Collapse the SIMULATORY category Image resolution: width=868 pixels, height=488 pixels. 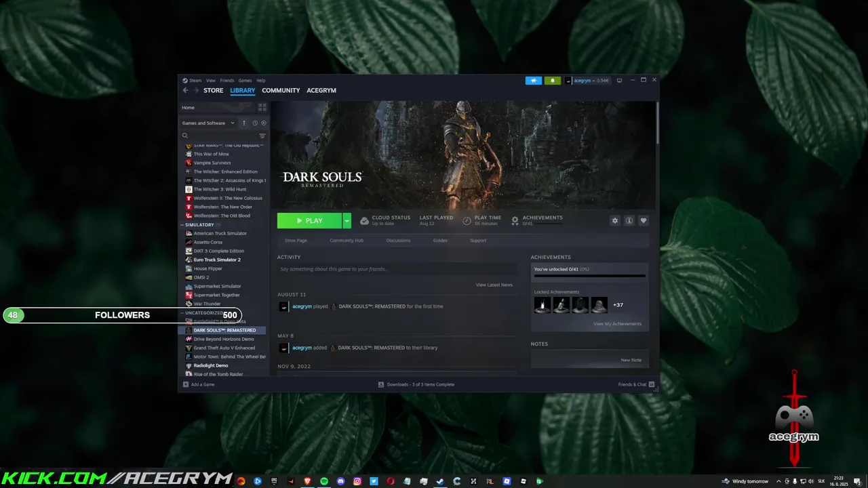click(182, 224)
